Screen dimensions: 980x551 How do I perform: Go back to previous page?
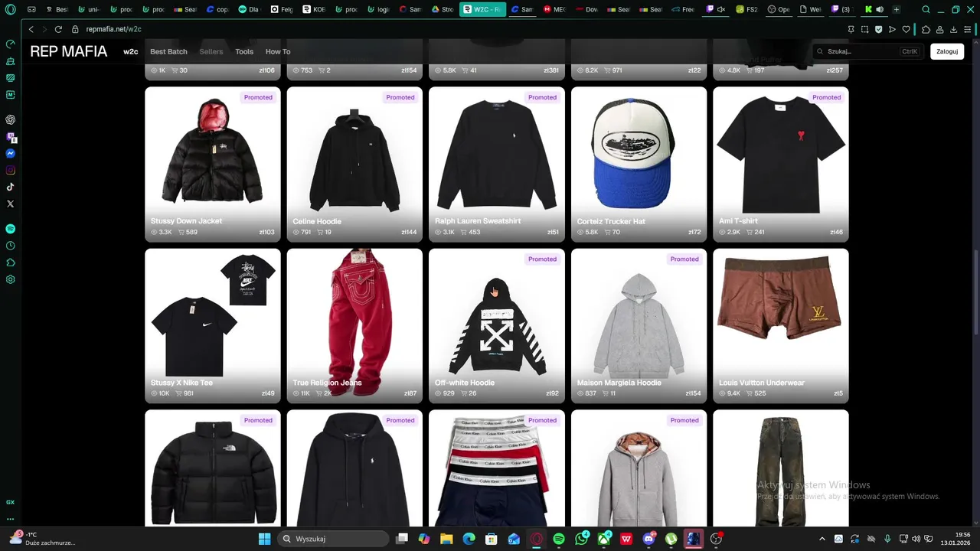31,29
